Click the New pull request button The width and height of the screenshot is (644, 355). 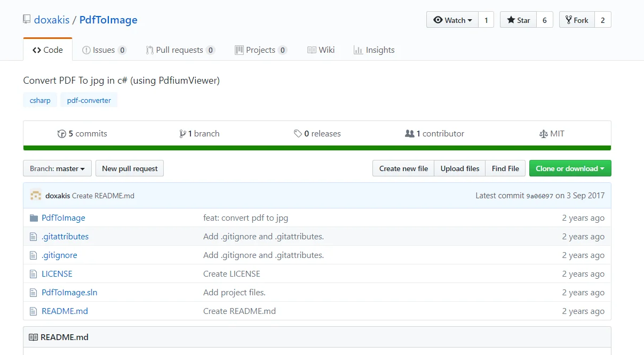pos(130,168)
